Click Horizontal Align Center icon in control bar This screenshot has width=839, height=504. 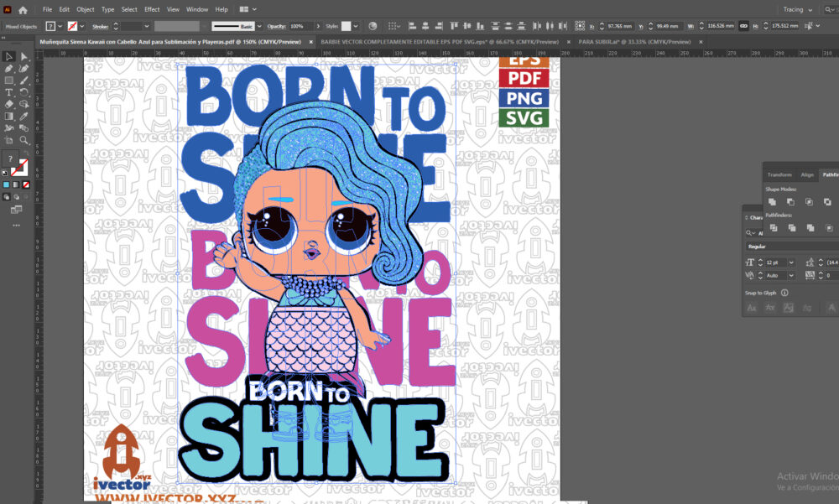pos(425,26)
